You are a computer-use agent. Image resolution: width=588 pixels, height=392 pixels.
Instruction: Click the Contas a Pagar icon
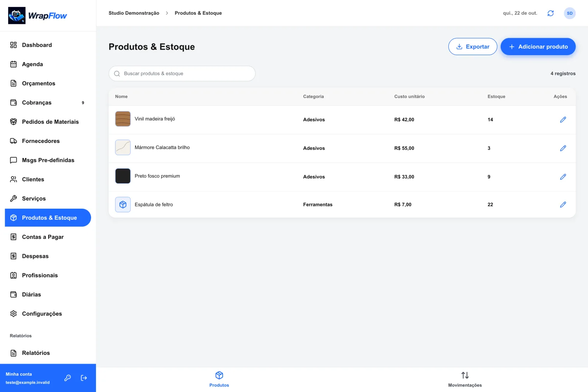tap(14, 237)
